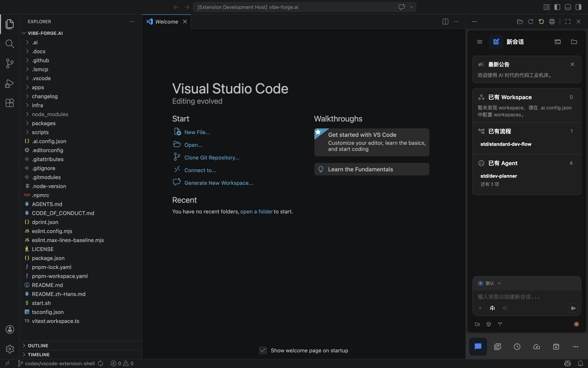Screen dimensions: 588x368
Task: Dismiss the 最新公告 announcement card
Action: pyautogui.click(x=572, y=64)
